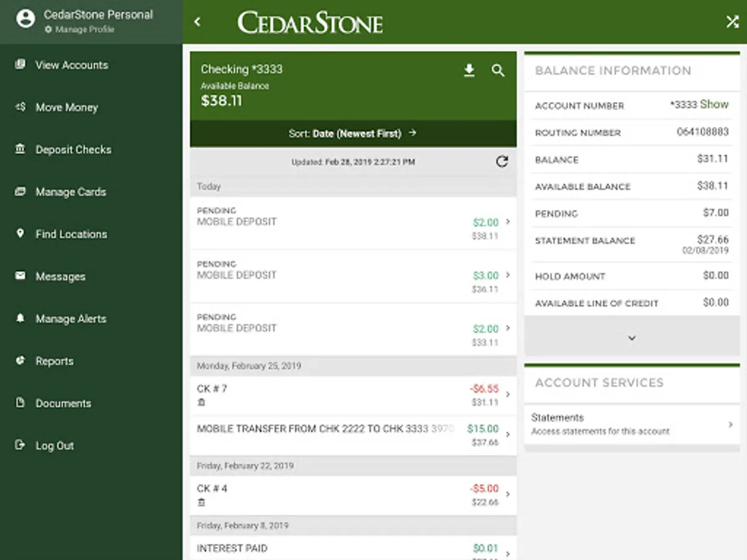This screenshot has height=560, width=747.
Task: Open Statements for this account
Action: coord(632,424)
